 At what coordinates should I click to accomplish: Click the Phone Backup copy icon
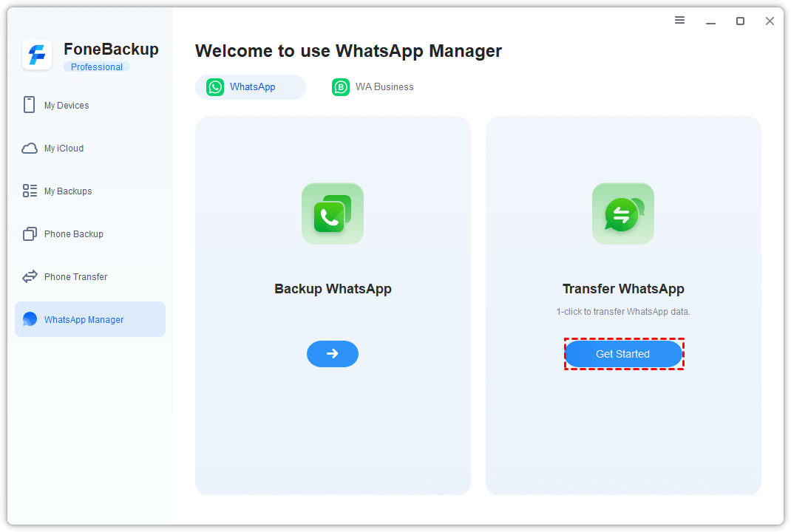click(30, 233)
